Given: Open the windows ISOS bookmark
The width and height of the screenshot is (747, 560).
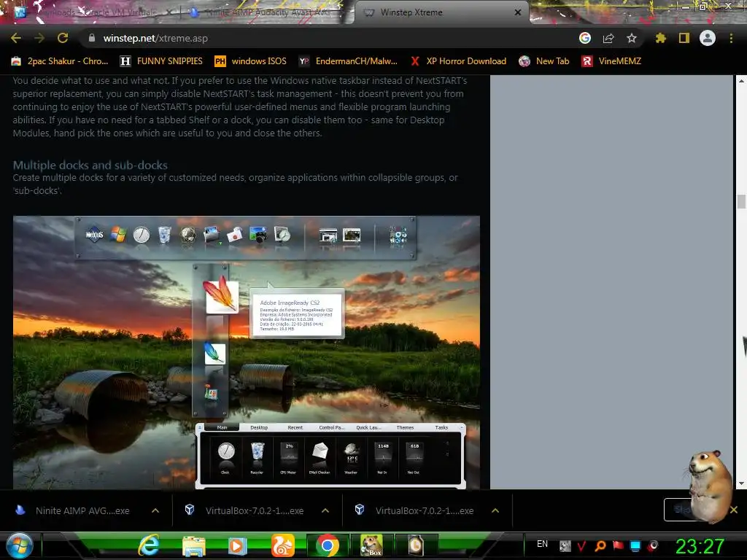Looking at the screenshot, I should click(251, 61).
